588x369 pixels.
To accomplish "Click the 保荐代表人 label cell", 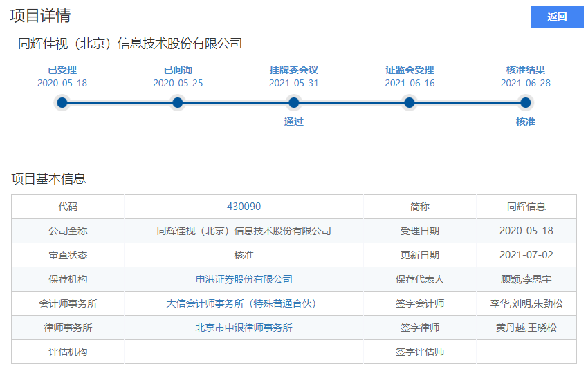I will point(420,279).
